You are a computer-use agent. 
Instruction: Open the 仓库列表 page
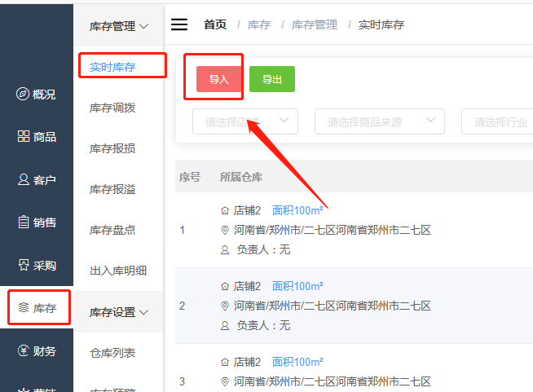coord(112,353)
